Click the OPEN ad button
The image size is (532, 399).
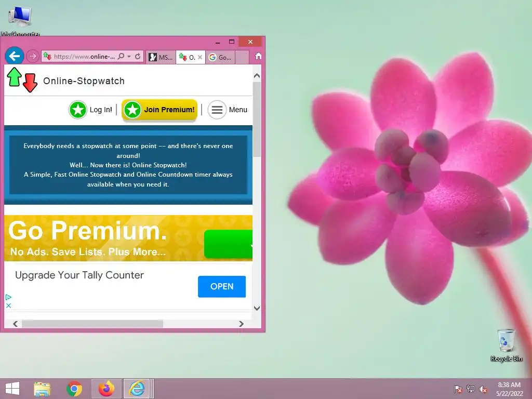point(221,286)
